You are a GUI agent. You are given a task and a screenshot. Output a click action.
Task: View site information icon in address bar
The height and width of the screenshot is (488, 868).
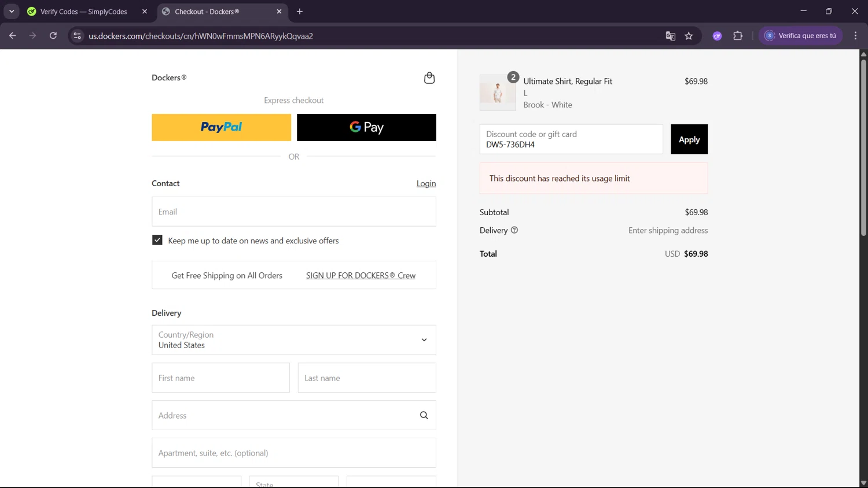pos(77,36)
